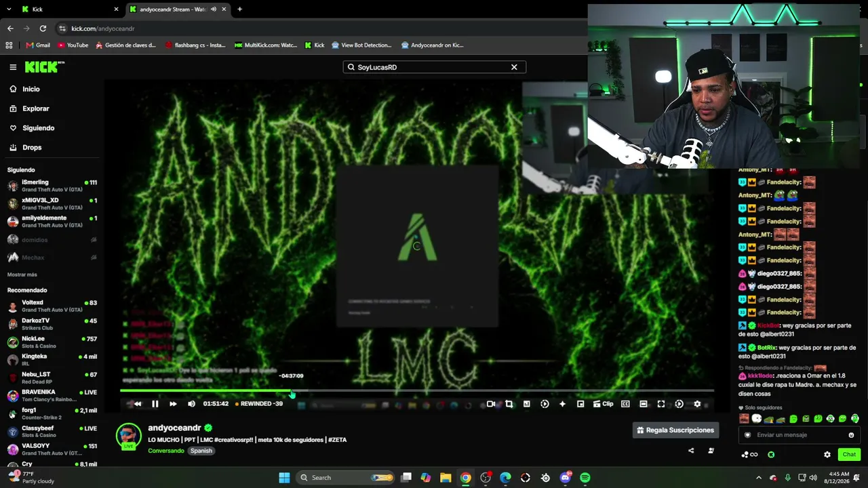The width and height of the screenshot is (868, 488).
Task: Click the andyoceandr channel name
Action: (174, 428)
